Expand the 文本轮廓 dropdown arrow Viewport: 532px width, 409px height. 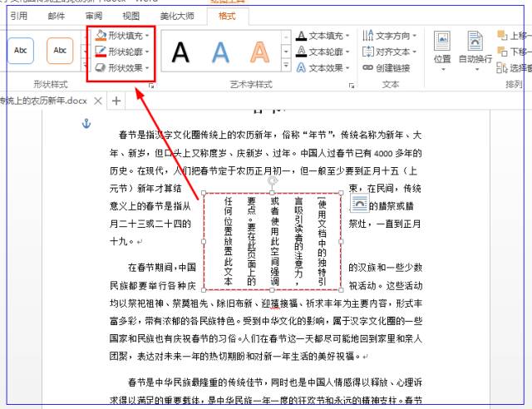click(x=347, y=52)
